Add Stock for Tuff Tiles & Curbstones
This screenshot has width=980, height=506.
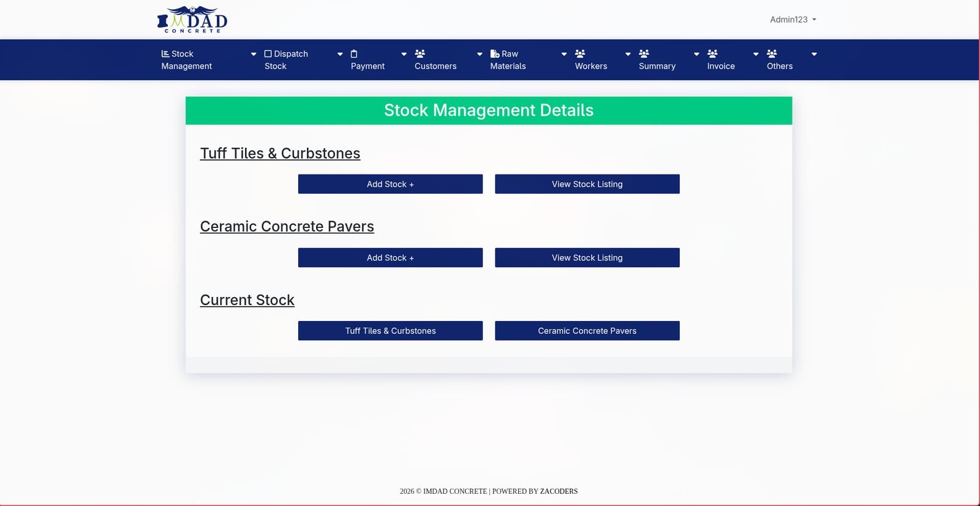(390, 184)
